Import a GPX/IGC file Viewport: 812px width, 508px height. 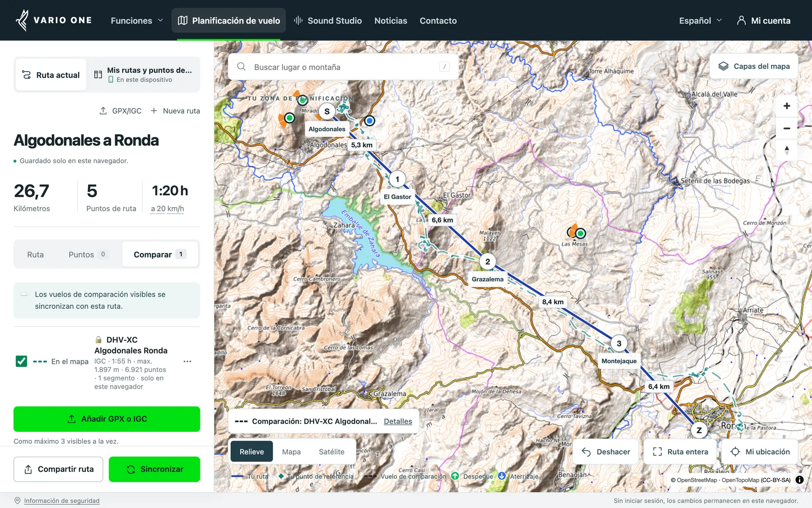[120, 111]
